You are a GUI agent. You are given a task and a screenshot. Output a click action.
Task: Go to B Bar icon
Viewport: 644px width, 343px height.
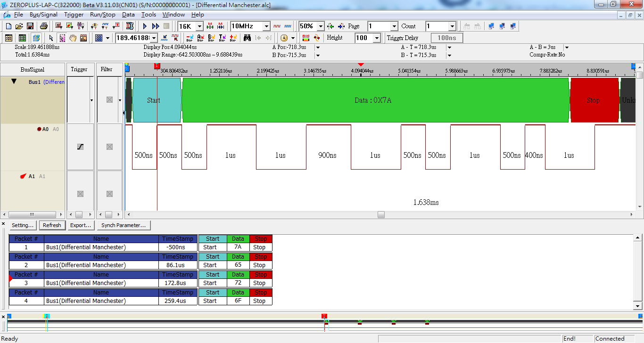pyautogui.click(x=211, y=38)
